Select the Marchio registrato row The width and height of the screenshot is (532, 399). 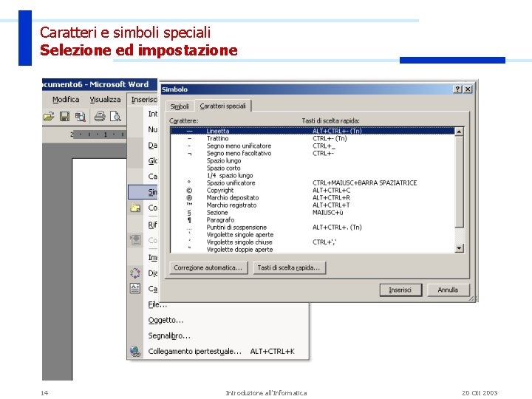pos(312,205)
